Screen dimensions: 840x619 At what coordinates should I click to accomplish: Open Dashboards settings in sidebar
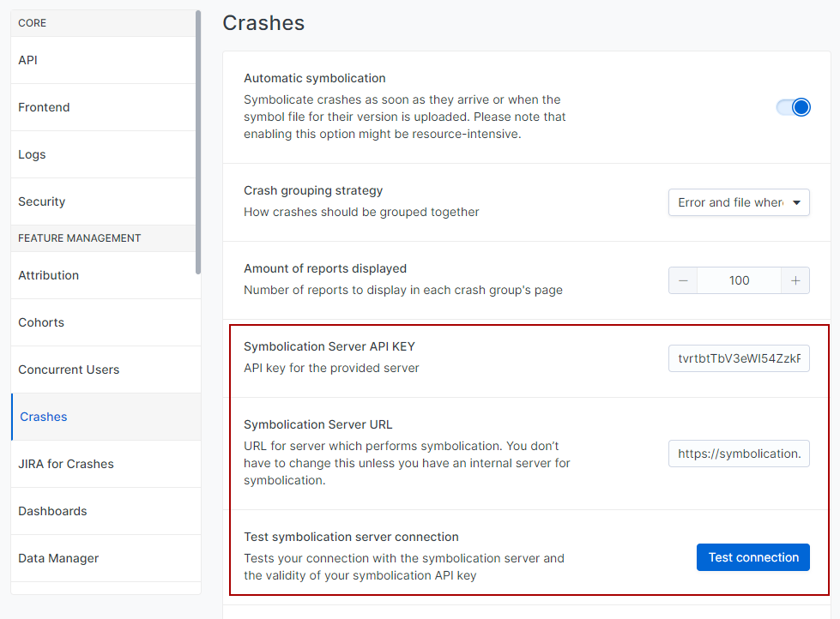point(106,511)
